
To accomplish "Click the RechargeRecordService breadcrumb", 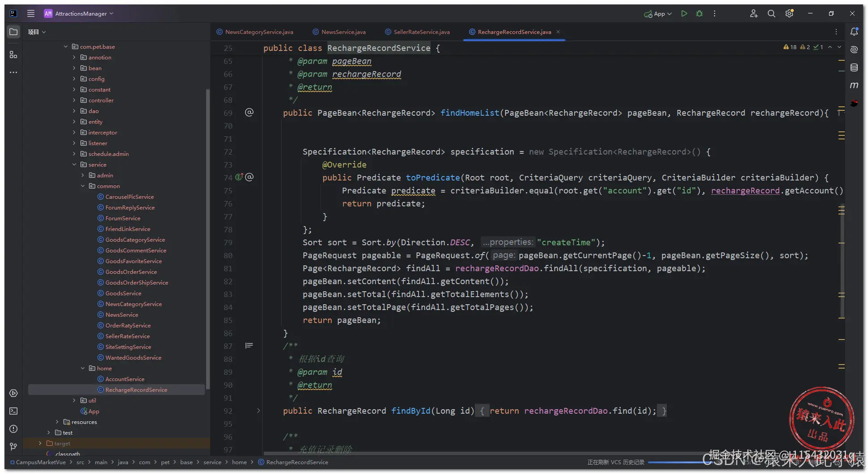I will pyautogui.click(x=293, y=462).
